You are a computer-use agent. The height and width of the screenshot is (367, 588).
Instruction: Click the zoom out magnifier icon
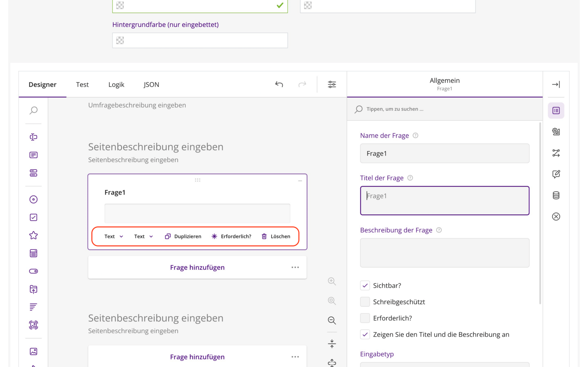pos(332,320)
